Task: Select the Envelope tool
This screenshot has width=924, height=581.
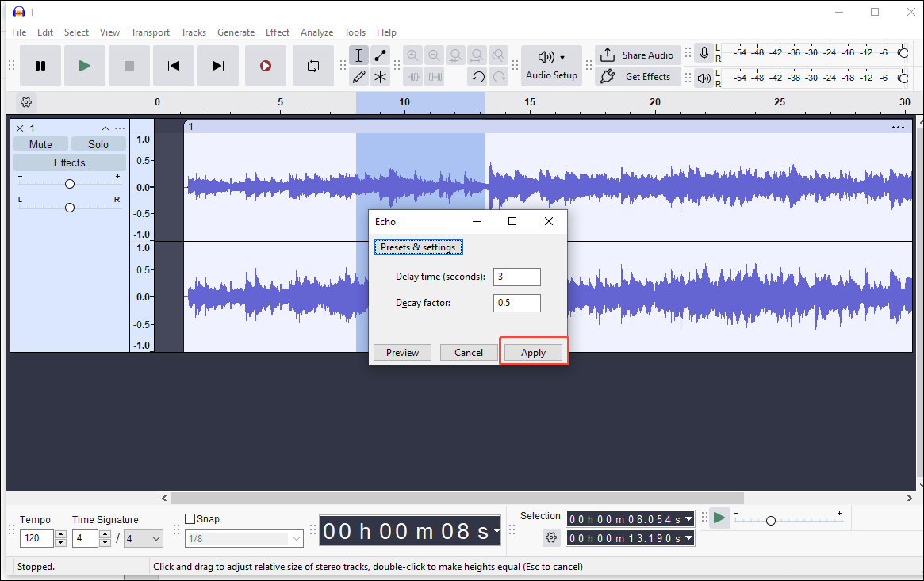Action: (x=380, y=55)
